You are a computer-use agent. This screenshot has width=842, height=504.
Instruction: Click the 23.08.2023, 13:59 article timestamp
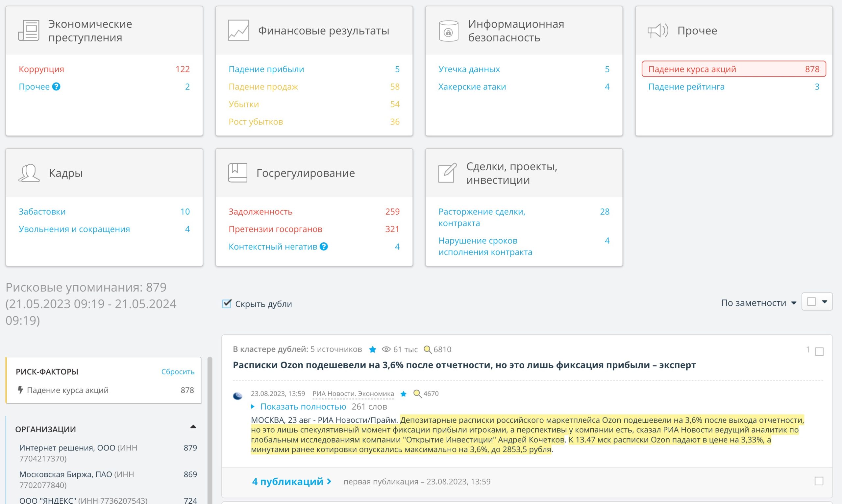(x=278, y=394)
